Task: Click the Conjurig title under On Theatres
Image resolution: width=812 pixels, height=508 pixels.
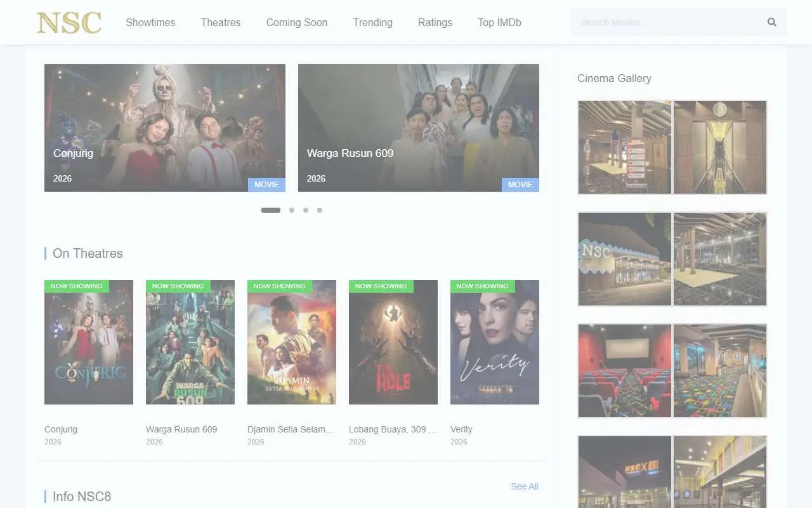Action: pos(61,429)
